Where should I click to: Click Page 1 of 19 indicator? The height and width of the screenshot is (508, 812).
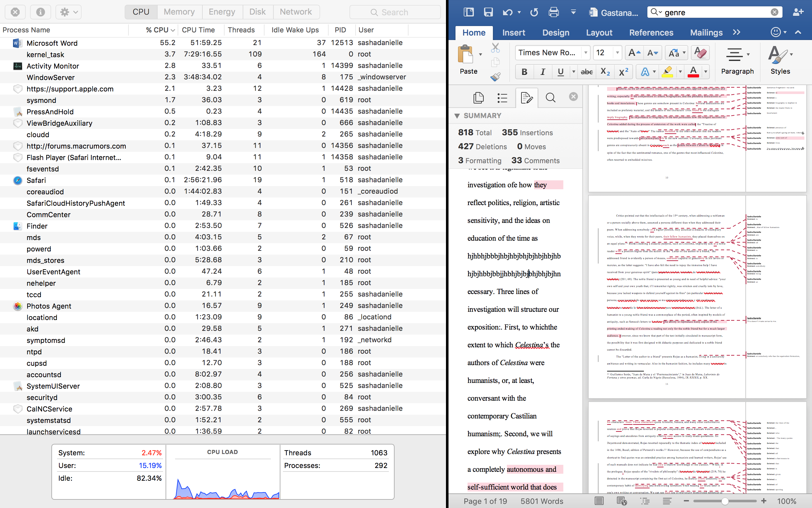[x=485, y=501]
